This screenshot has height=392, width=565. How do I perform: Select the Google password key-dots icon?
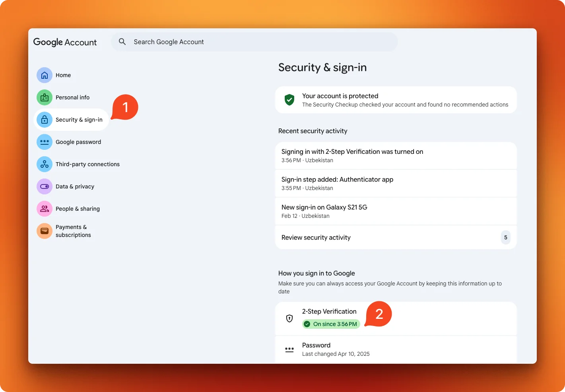[44, 142]
